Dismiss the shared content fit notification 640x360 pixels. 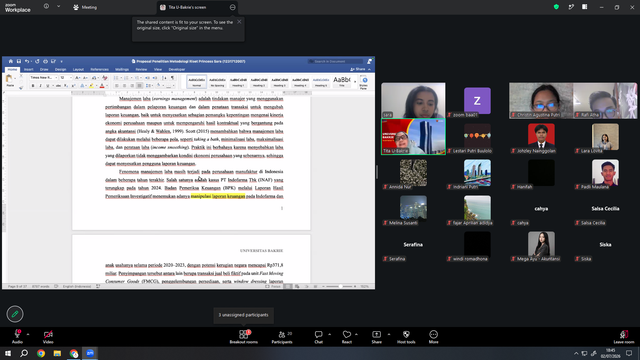239,22
